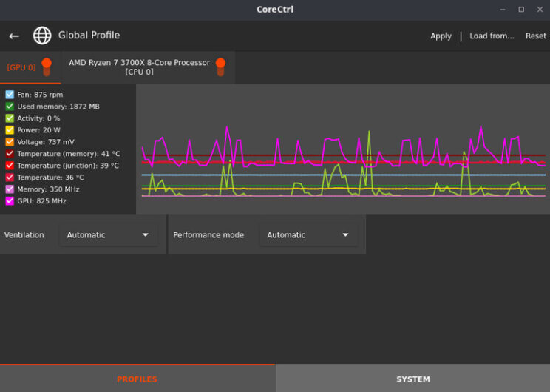
Task: Click the CoreCtrl title bar text
Action: (x=275, y=10)
